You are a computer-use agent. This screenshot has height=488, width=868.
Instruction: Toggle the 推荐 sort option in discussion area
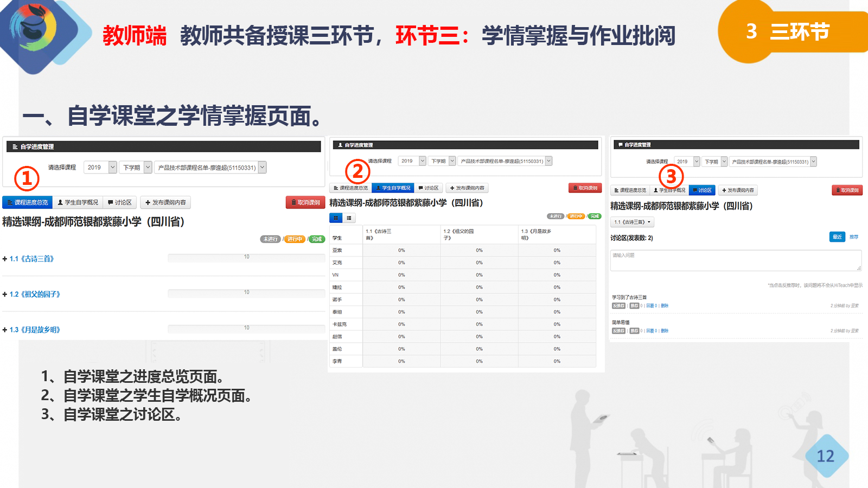click(854, 237)
